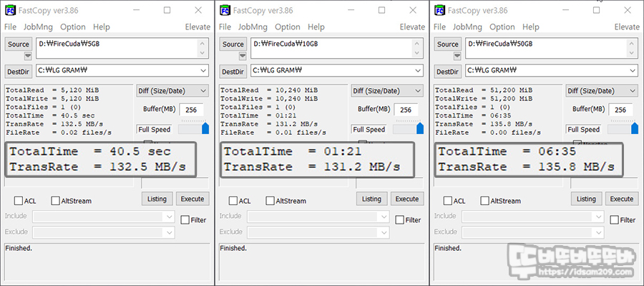Screen dimensions: 644x286
Task: Close the 50GB FastCopy window
Action: (x=628, y=10)
